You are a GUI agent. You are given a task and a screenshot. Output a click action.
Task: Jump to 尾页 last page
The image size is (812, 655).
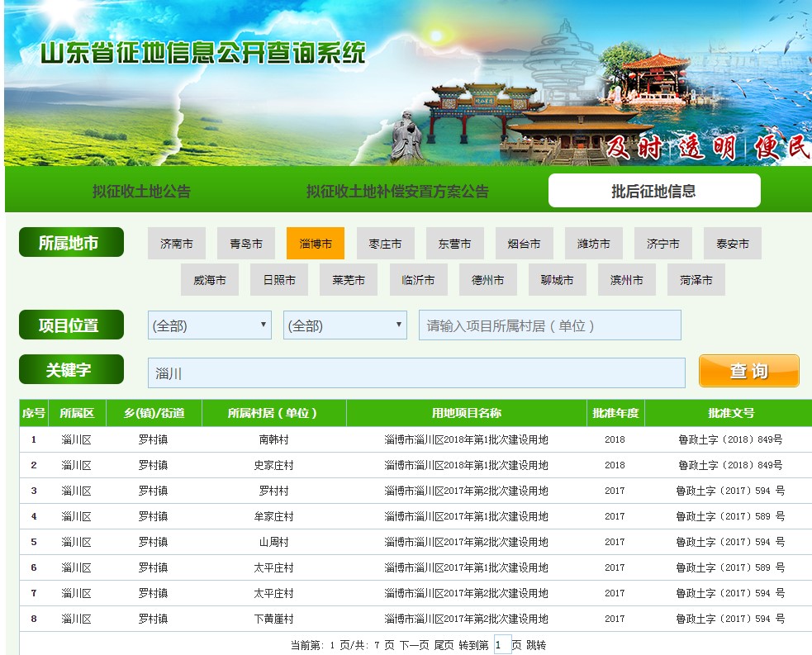pyautogui.click(x=444, y=645)
